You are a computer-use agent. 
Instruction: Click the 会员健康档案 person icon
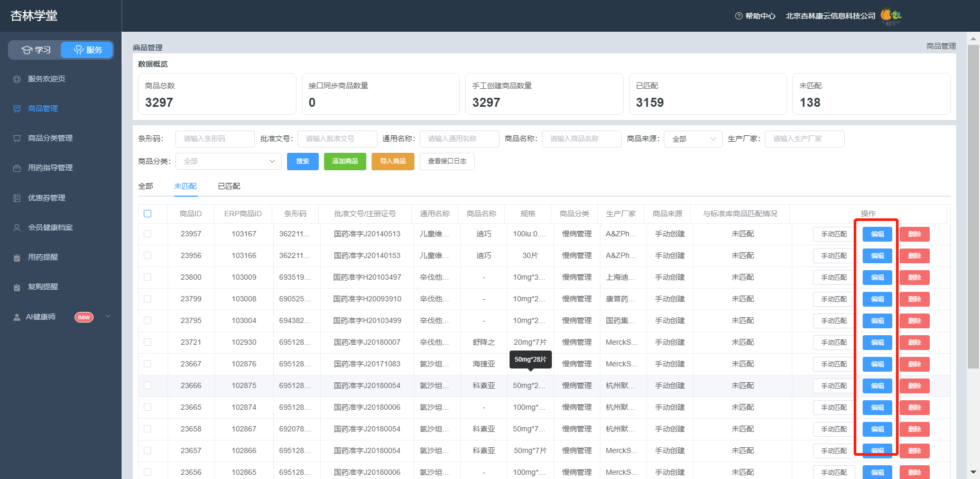coord(17,228)
